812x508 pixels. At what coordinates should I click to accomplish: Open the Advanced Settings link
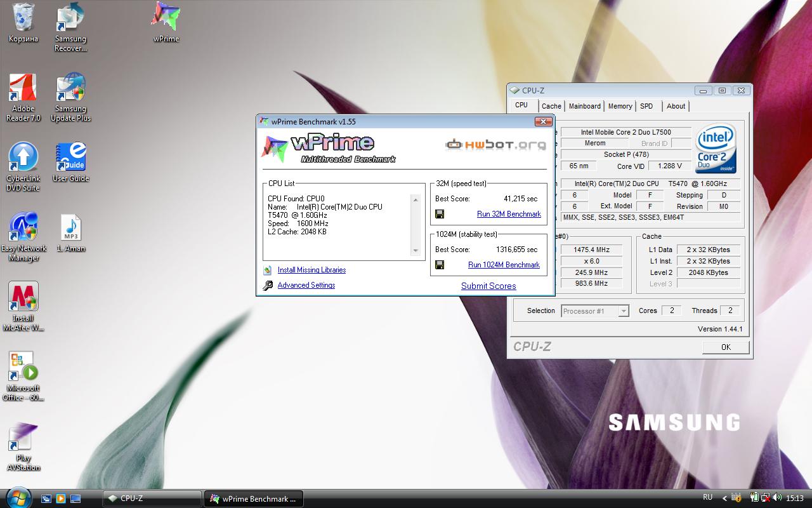tap(306, 285)
